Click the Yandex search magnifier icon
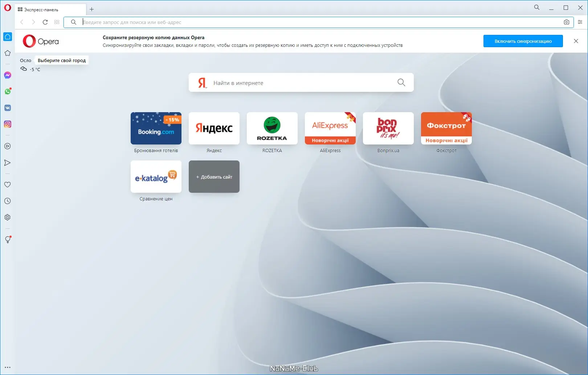This screenshot has height=375, width=588. (401, 82)
